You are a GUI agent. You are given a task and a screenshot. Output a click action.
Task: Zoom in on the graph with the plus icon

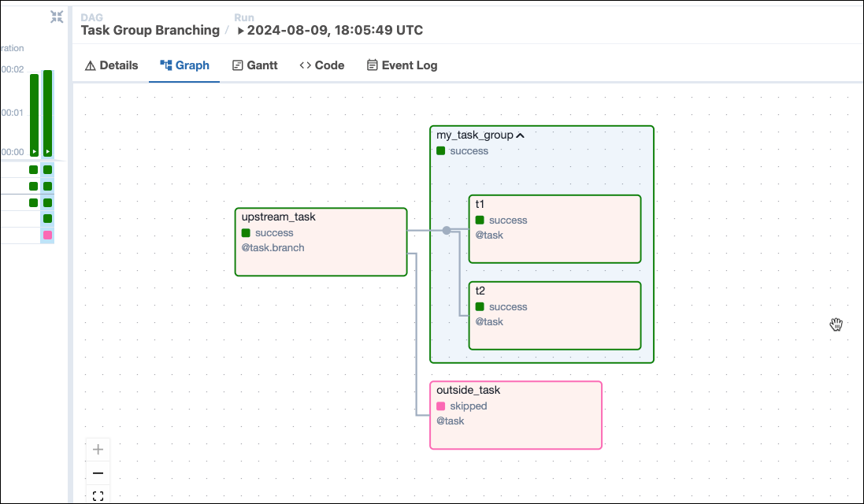point(97,449)
